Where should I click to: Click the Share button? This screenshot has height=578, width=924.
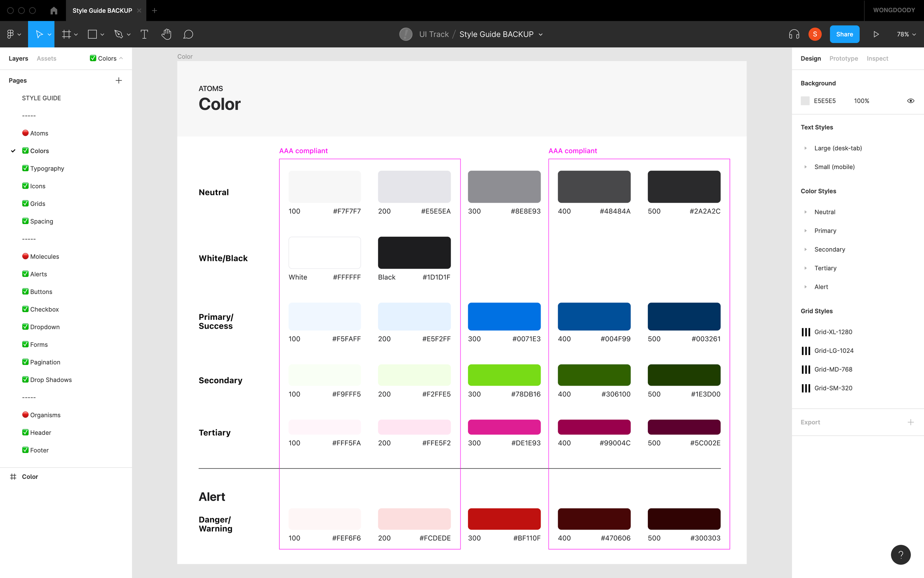point(845,34)
